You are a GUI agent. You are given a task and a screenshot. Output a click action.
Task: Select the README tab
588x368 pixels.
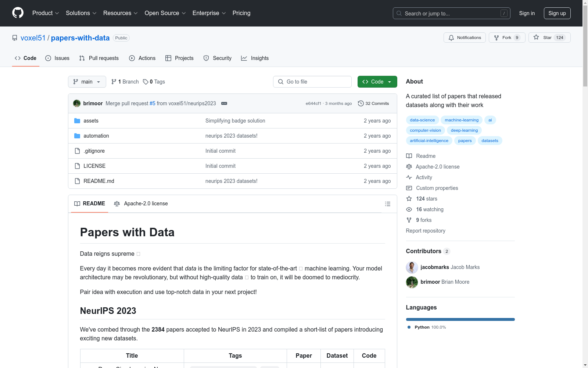tap(90, 204)
